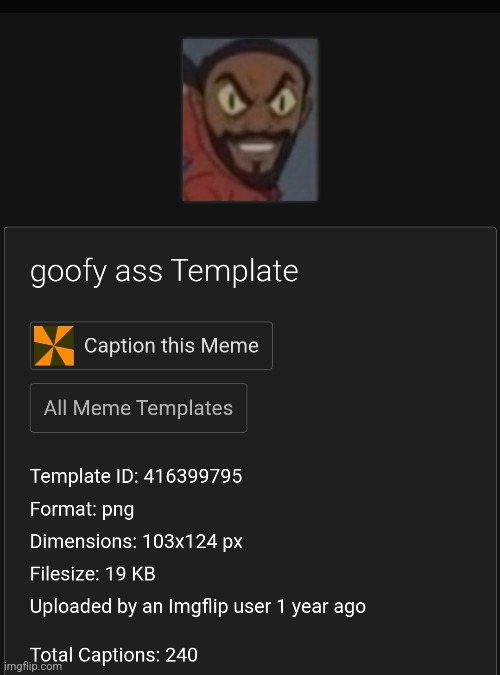The image size is (500, 675).
Task: Click the imgflip.com watermark
Action: tap(32, 666)
